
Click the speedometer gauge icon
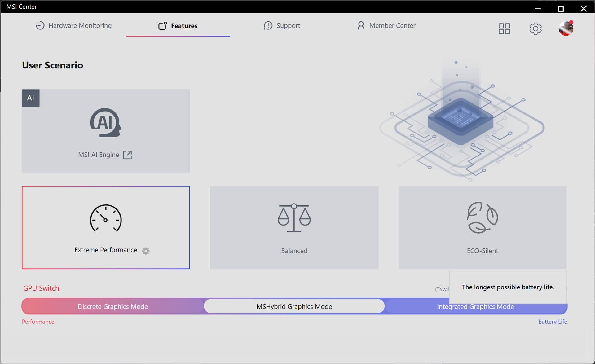point(106,218)
